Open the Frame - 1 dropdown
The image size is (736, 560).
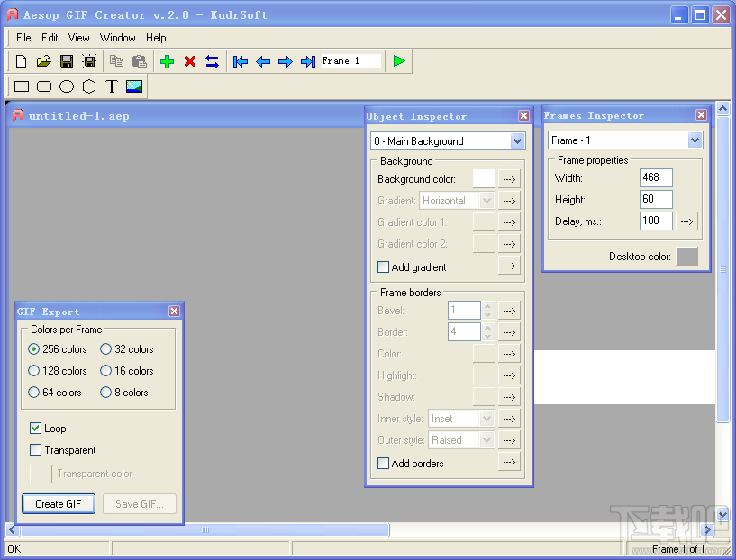pyautogui.click(x=695, y=140)
